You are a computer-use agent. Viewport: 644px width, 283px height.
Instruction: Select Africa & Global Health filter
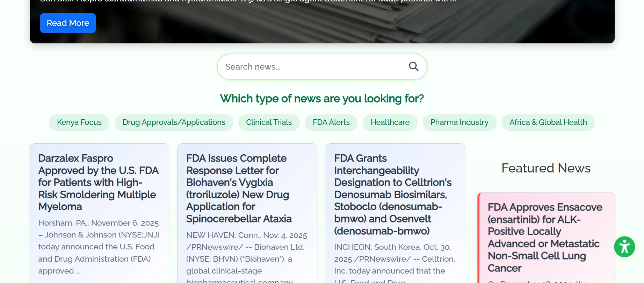(548, 122)
